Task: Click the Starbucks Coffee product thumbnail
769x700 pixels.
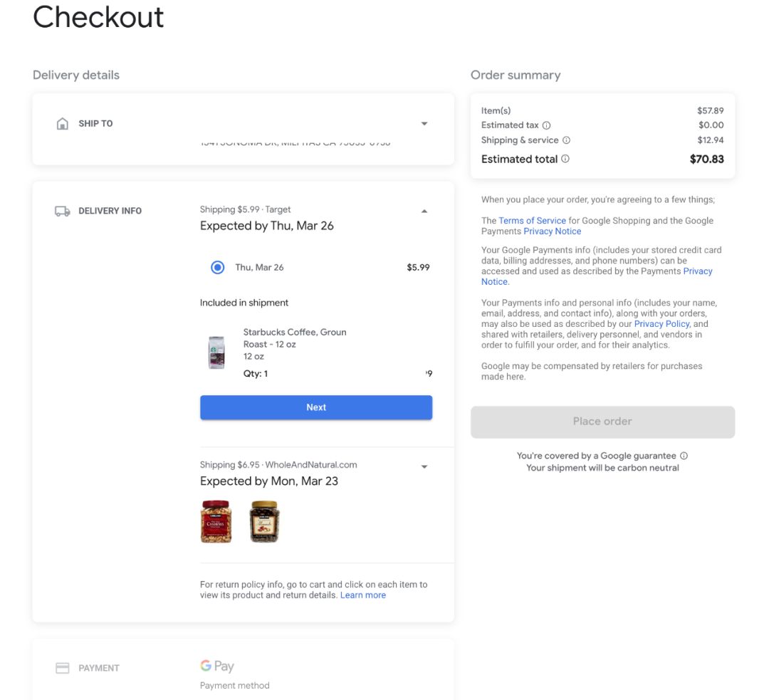Action: coord(216,352)
